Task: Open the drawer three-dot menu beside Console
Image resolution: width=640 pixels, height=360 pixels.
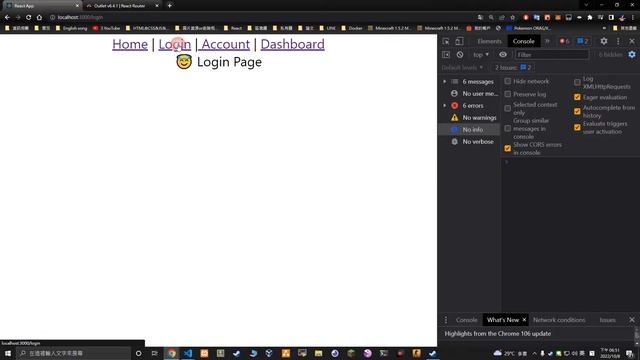Action: (x=446, y=320)
